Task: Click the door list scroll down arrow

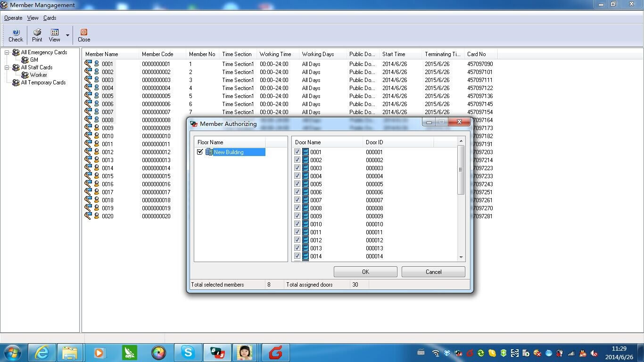Action: [461, 257]
